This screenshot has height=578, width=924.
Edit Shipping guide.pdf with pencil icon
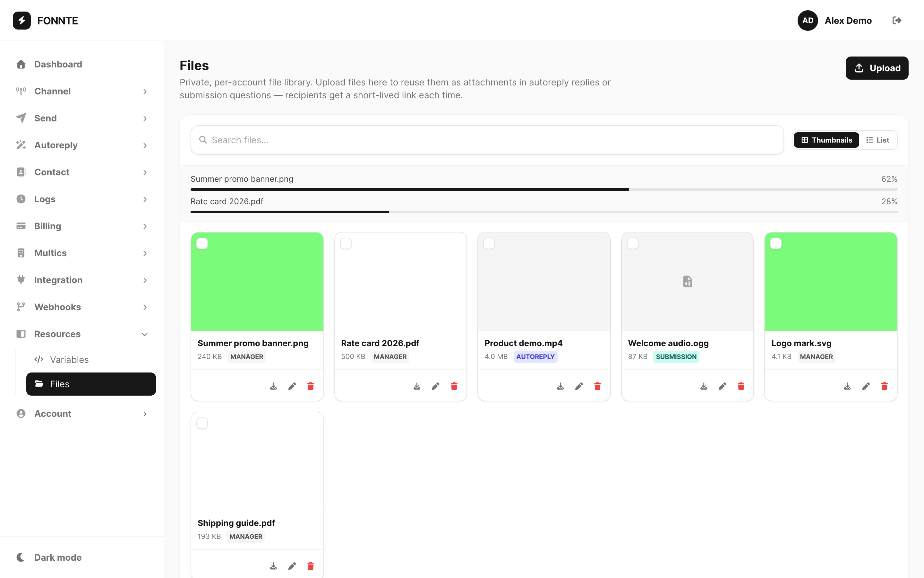tap(292, 566)
